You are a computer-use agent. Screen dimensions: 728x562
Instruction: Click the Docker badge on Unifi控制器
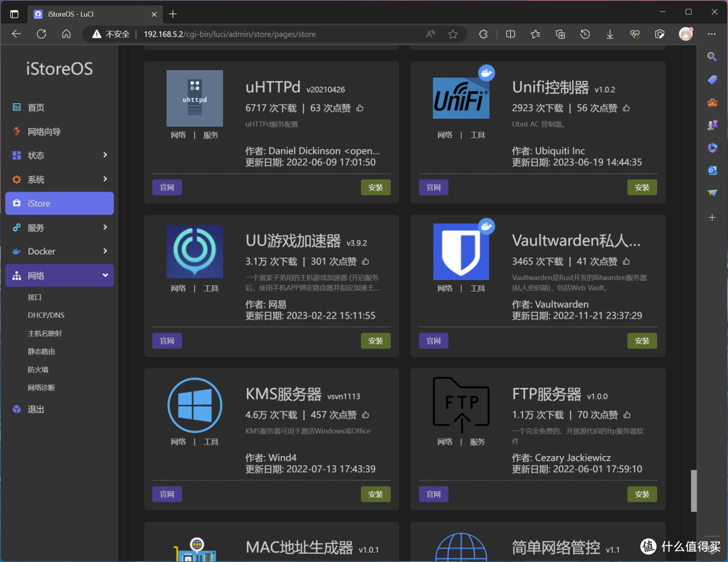(487, 72)
